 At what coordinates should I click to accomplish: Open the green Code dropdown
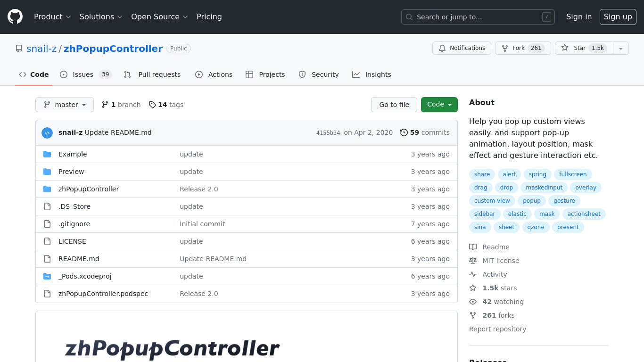[x=439, y=105]
